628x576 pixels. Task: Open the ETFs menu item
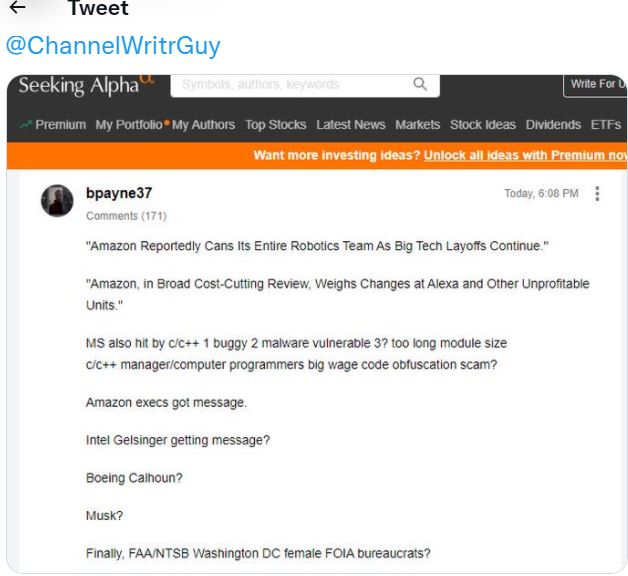click(606, 125)
